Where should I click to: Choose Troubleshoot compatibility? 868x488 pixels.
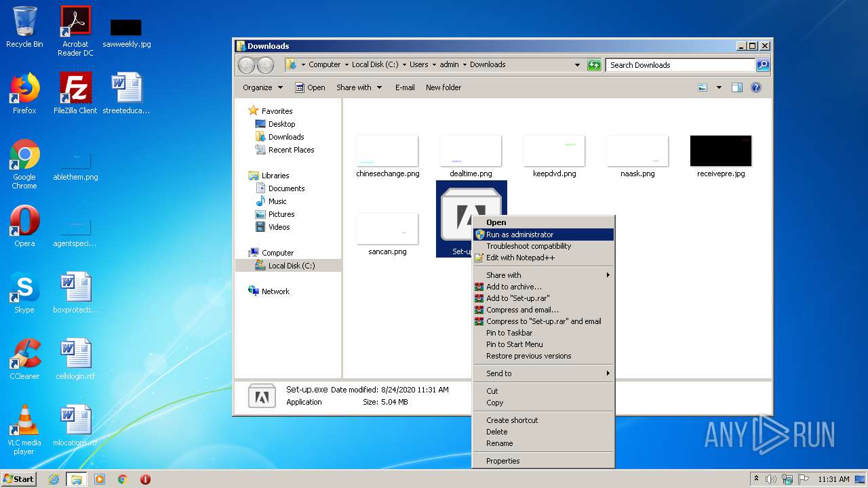(543, 246)
